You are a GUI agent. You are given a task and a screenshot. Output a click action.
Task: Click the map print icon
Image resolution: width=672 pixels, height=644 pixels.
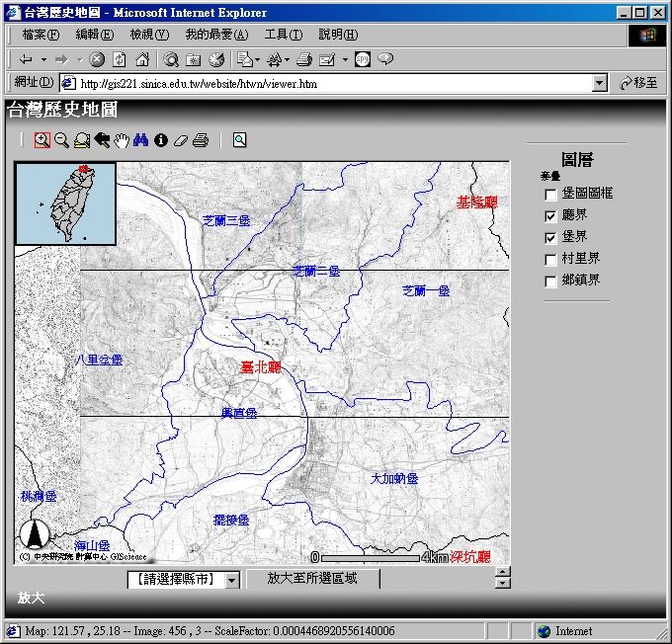[201, 140]
